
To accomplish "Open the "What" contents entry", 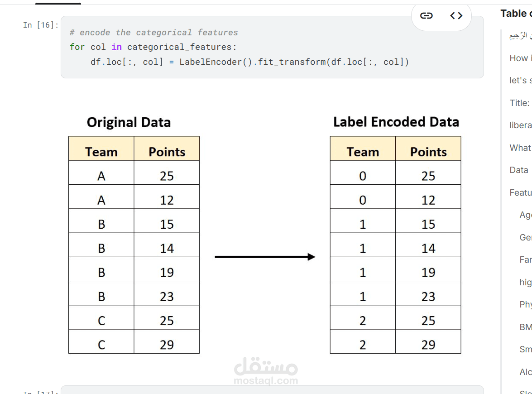I will coord(520,148).
